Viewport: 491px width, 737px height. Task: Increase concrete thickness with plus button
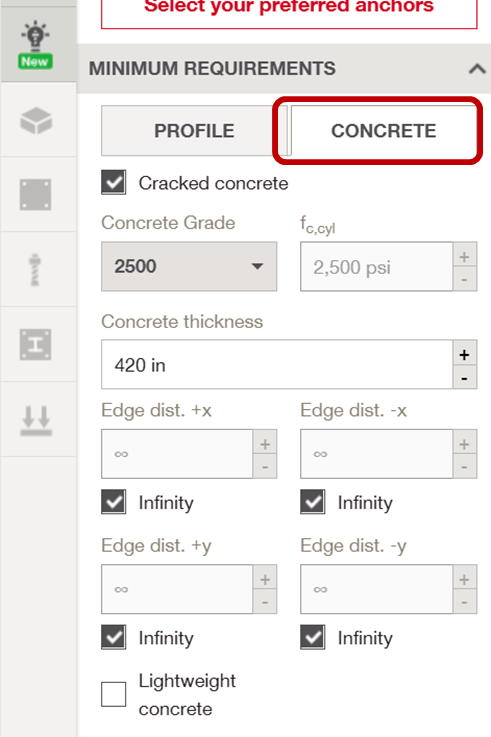(x=465, y=353)
